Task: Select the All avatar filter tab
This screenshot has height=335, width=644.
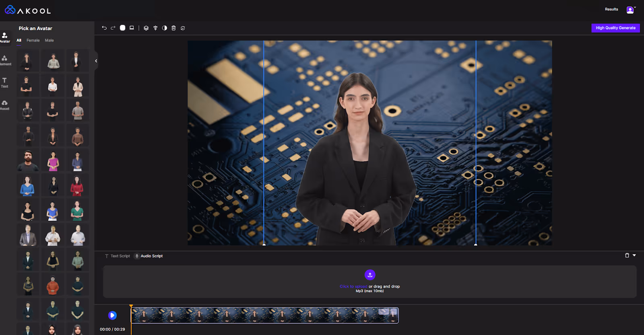Action: click(x=19, y=40)
